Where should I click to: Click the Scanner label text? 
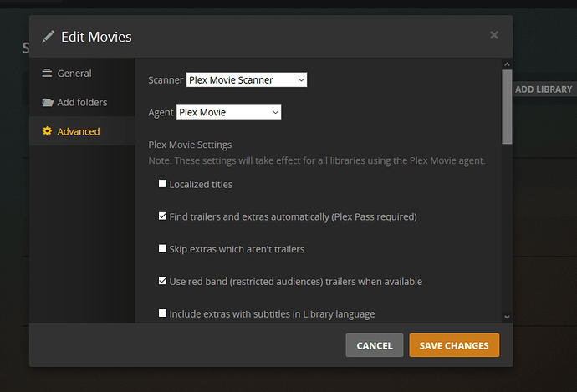[166, 79]
